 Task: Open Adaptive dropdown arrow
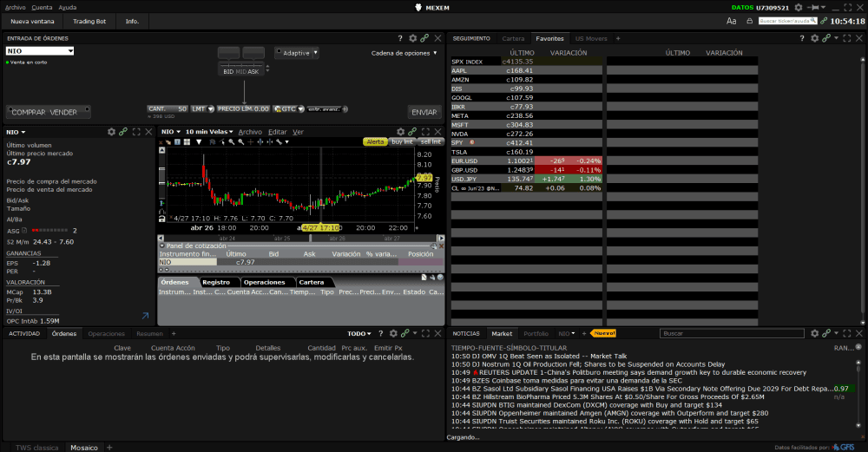pyautogui.click(x=316, y=53)
